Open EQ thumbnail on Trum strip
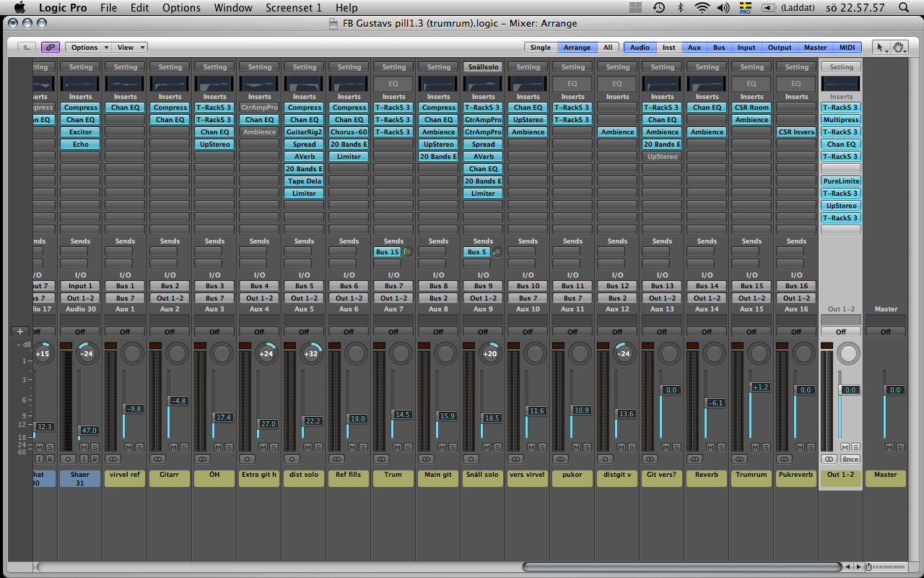Screen dimensions: 924x578 point(393,84)
